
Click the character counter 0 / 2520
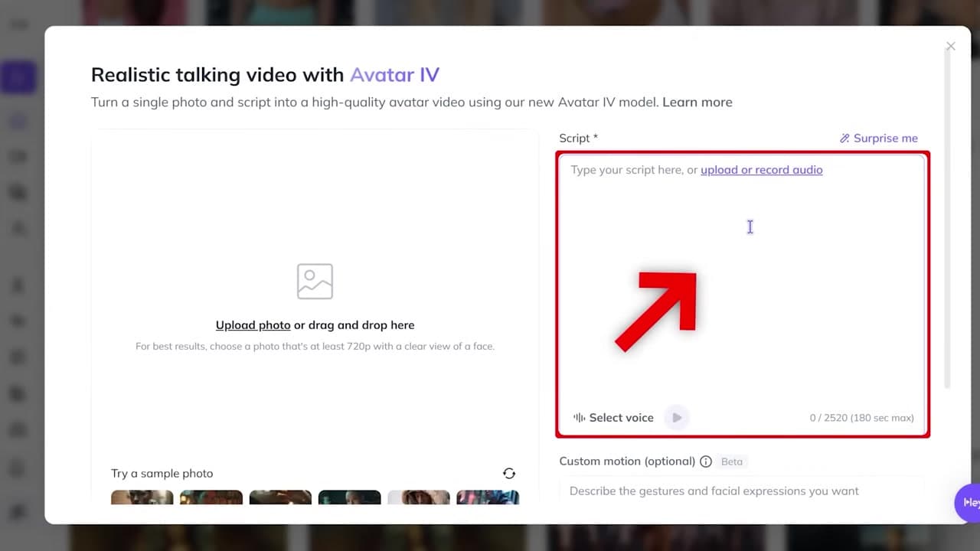[x=861, y=418]
